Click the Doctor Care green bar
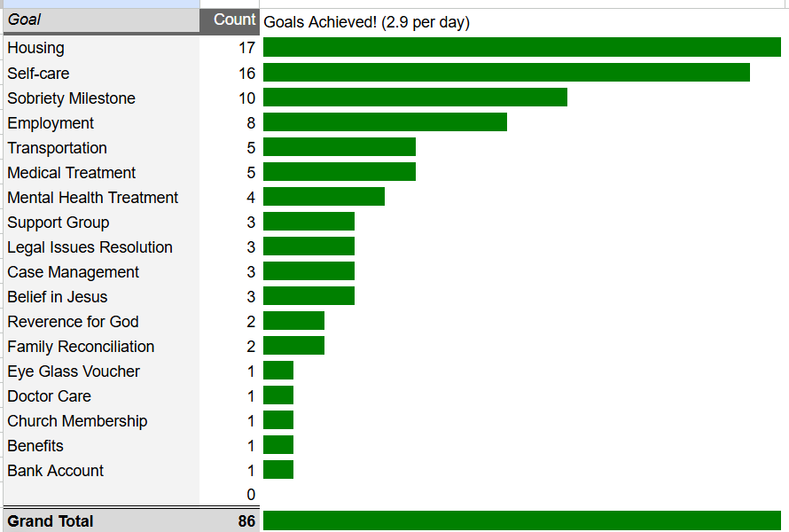 (278, 395)
